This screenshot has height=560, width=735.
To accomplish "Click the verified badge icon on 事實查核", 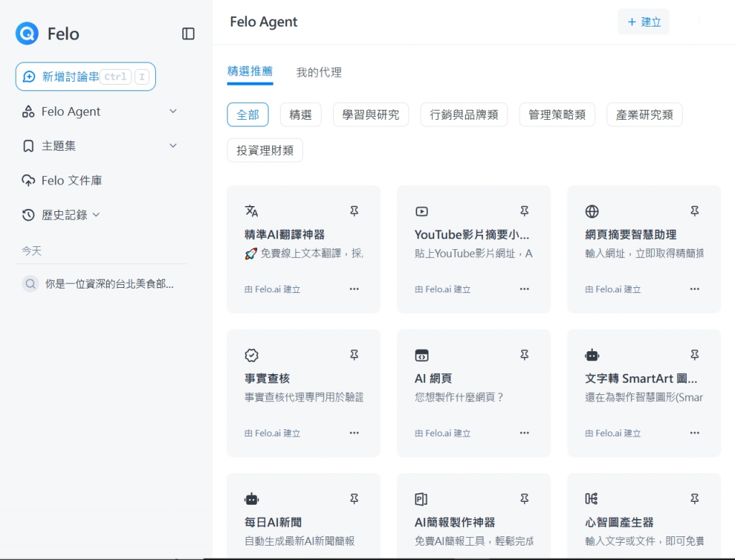I will [x=251, y=355].
